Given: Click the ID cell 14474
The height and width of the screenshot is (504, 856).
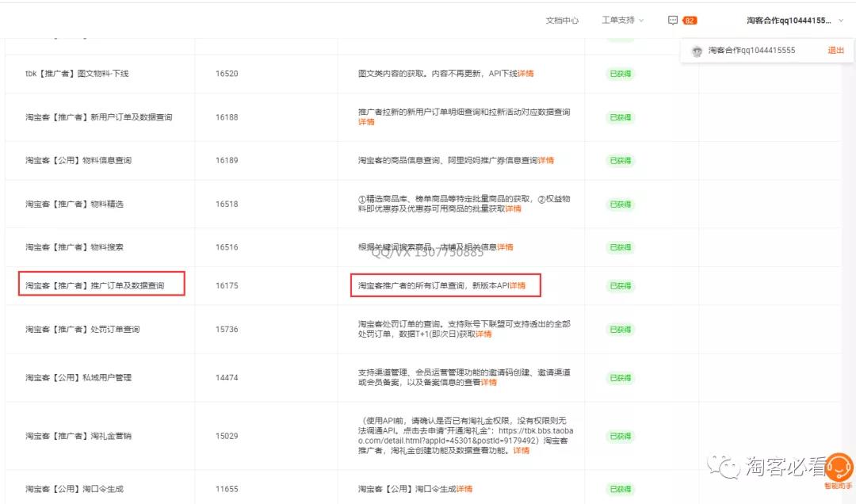Looking at the screenshot, I should pyautogui.click(x=227, y=377).
